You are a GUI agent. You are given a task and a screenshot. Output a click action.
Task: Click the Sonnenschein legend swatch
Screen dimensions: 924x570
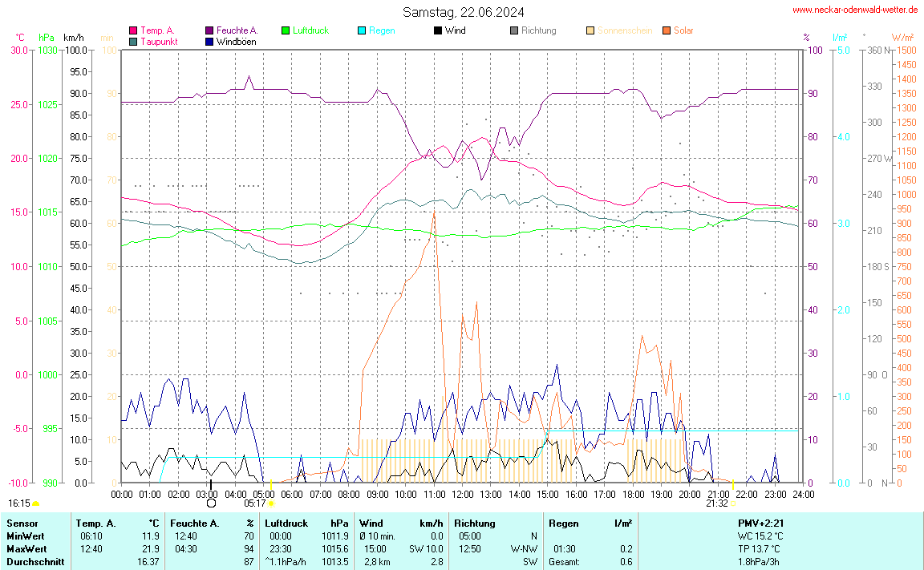[x=590, y=31]
